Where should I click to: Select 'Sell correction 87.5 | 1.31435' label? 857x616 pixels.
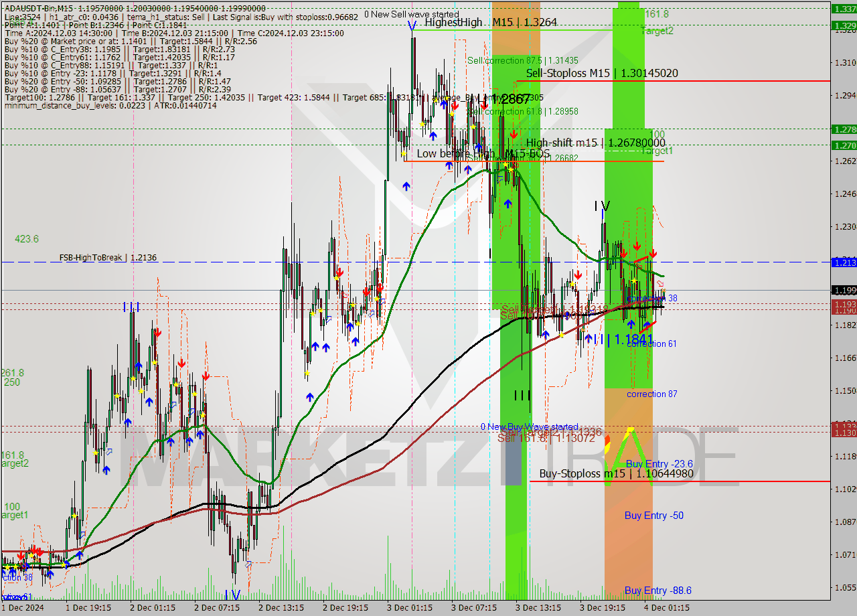pos(523,60)
